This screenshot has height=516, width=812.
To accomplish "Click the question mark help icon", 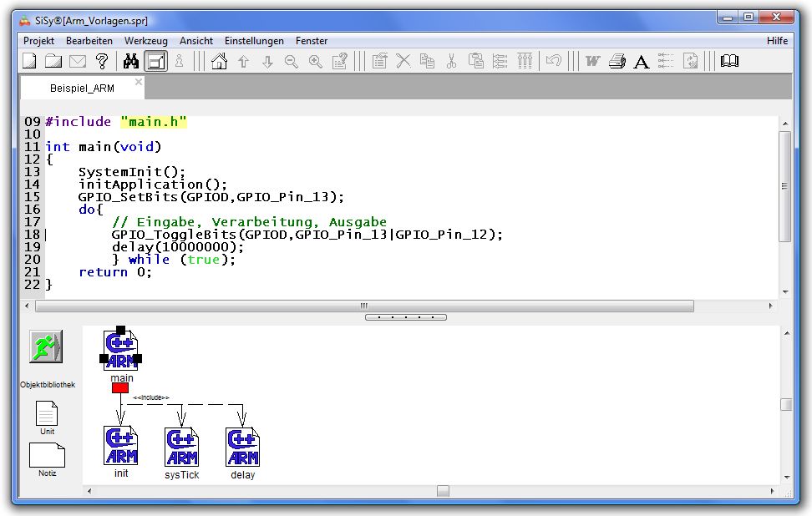I will (102, 61).
